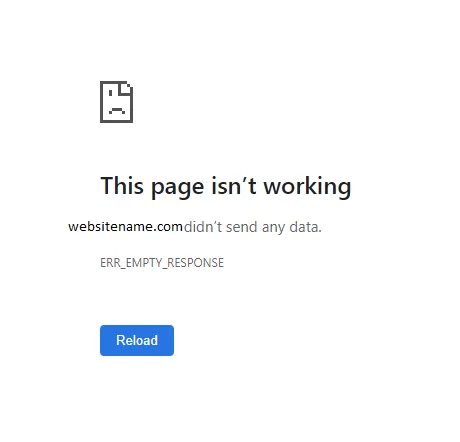Click the "didn't send any data." sentence
460x442 pixels.
253,227
